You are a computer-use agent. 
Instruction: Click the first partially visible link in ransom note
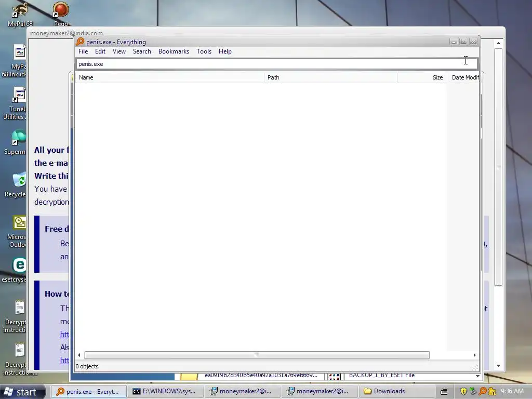pos(64,334)
